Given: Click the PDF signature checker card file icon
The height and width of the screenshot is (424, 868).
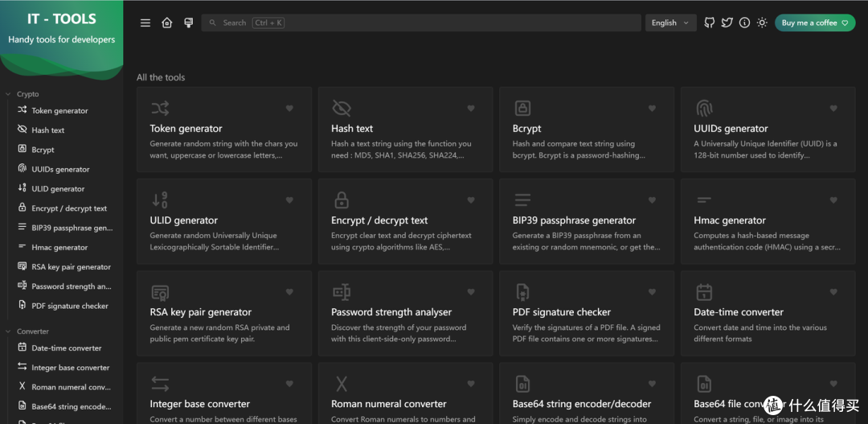Looking at the screenshot, I should click(522, 292).
